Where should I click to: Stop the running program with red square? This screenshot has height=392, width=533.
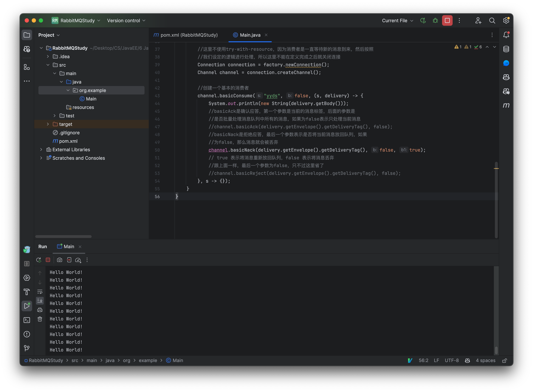click(447, 21)
